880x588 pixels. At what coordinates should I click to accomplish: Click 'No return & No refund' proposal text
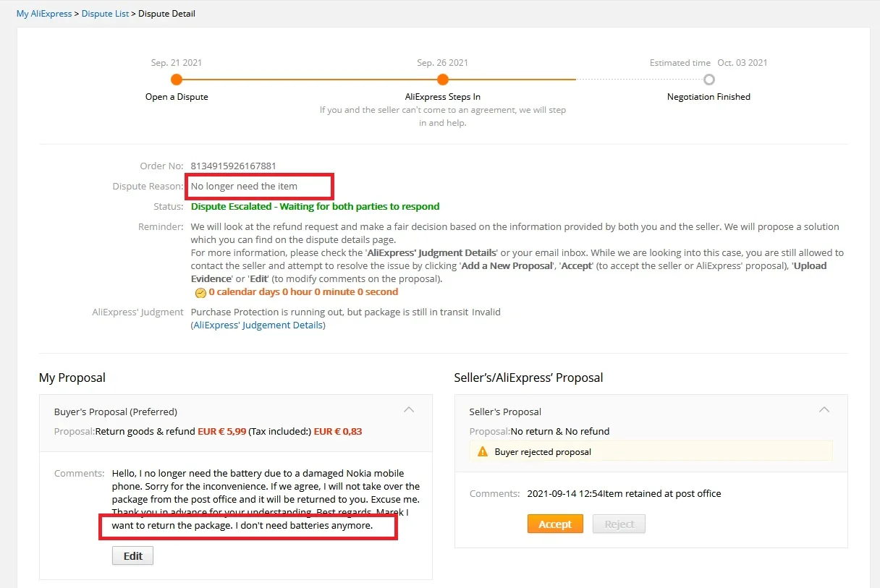(560, 432)
